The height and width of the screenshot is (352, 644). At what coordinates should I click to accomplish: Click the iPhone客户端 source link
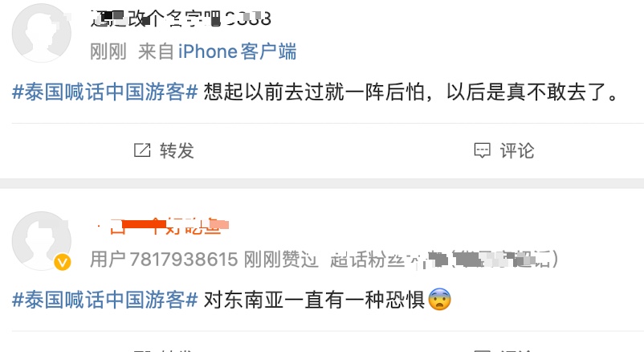[237, 51]
